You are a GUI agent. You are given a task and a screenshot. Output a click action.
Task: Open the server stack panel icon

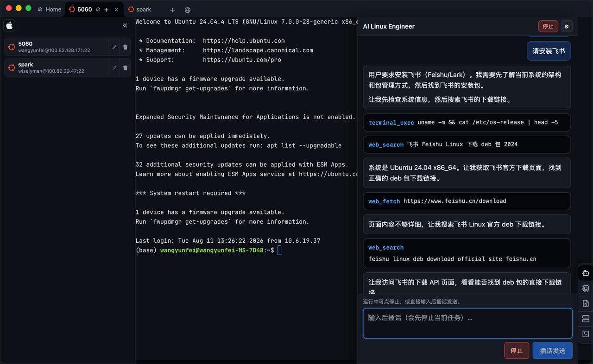pos(586,319)
